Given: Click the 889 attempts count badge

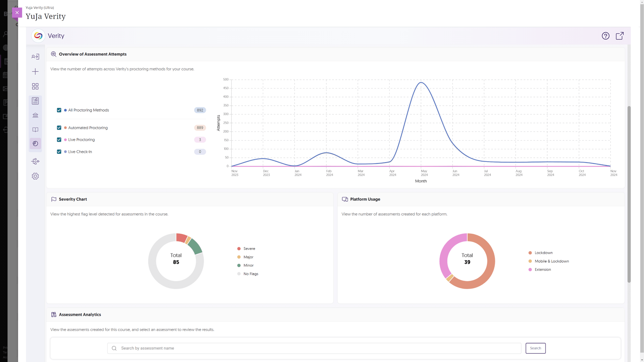Looking at the screenshot, I should (200, 128).
